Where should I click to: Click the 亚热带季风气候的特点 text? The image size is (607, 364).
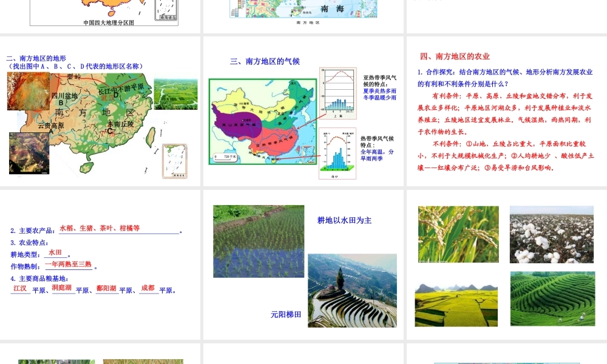tap(379, 81)
